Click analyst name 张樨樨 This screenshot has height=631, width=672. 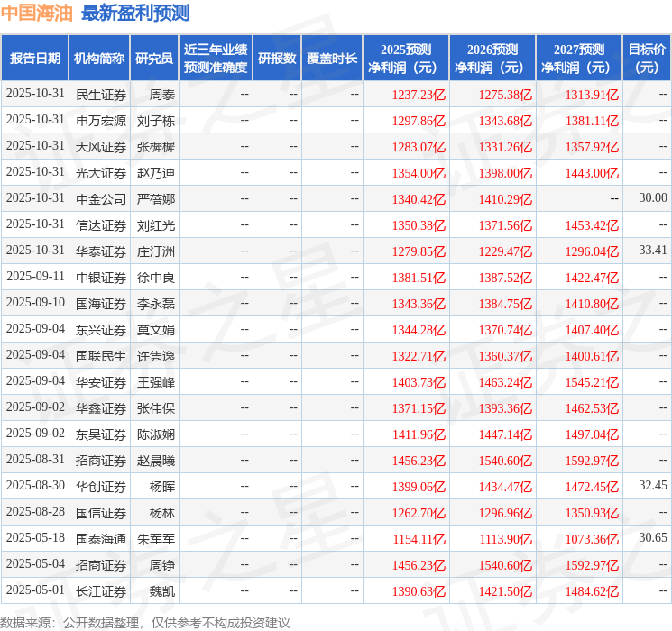coord(156,147)
